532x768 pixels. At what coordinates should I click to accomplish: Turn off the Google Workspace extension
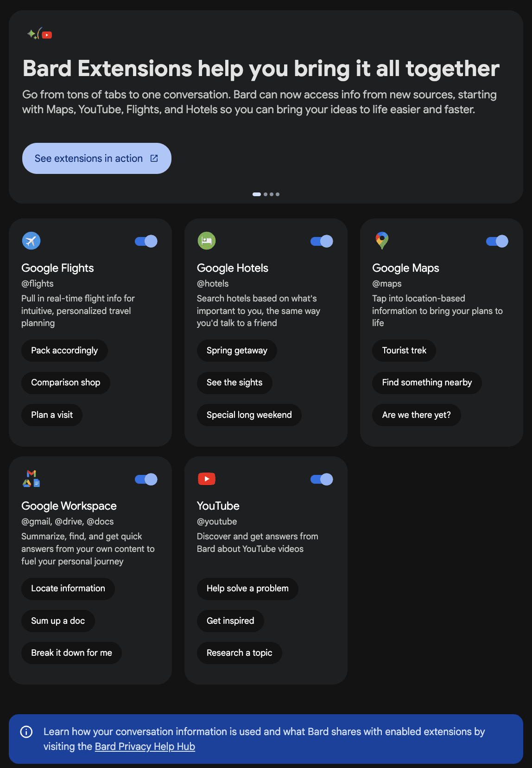(146, 479)
